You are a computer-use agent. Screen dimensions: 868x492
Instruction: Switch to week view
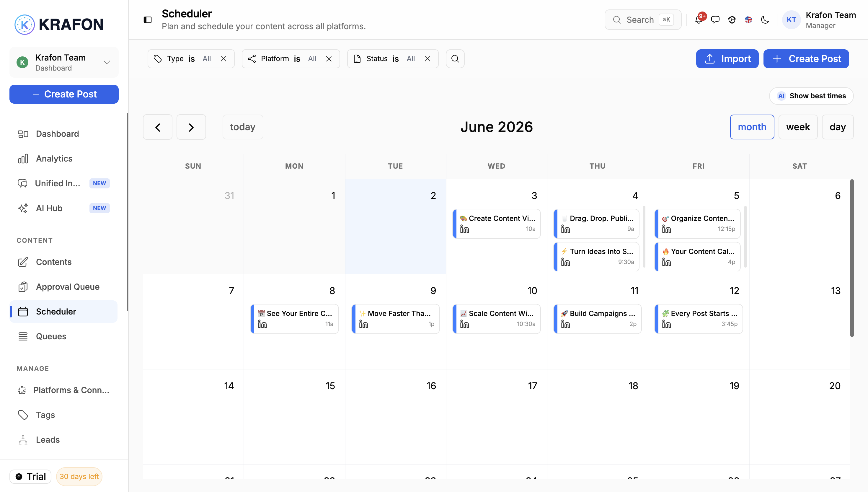tap(798, 127)
